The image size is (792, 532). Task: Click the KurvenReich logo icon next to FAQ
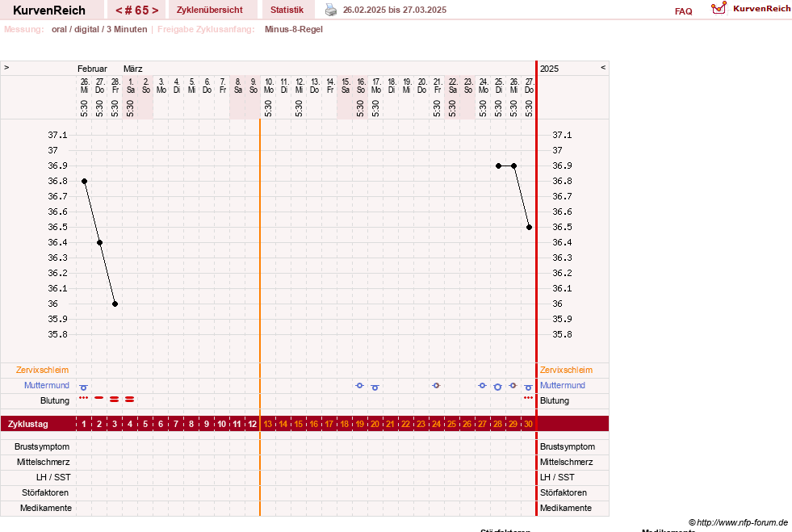719,8
